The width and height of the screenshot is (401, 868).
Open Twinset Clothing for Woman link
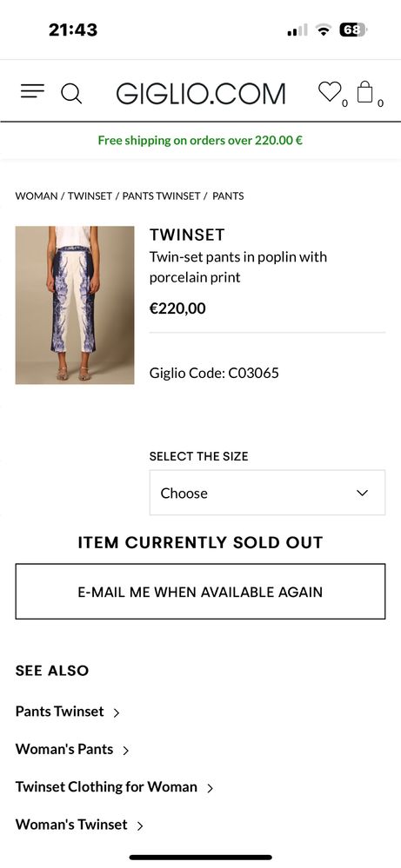[106, 786]
